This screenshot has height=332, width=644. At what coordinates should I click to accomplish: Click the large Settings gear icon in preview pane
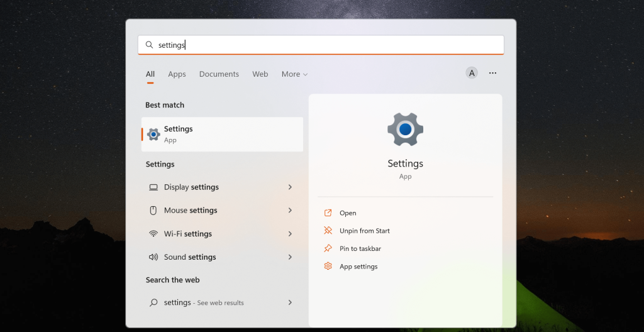point(406,130)
